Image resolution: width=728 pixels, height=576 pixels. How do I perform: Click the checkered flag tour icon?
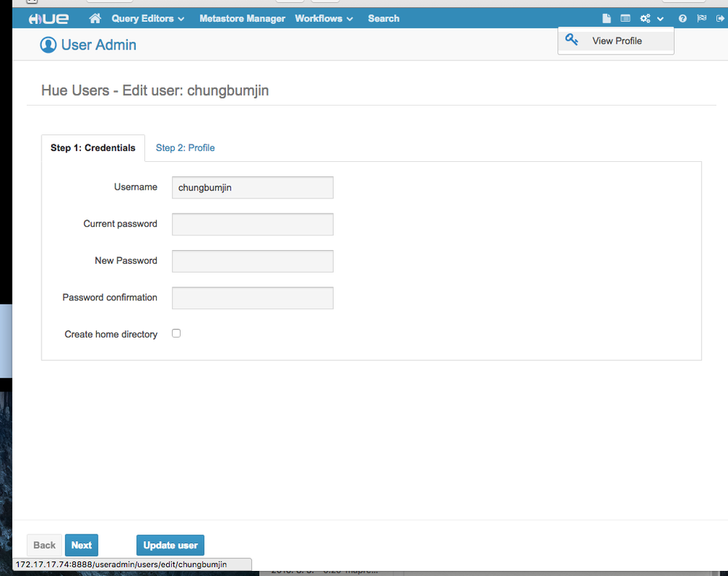[x=702, y=18]
